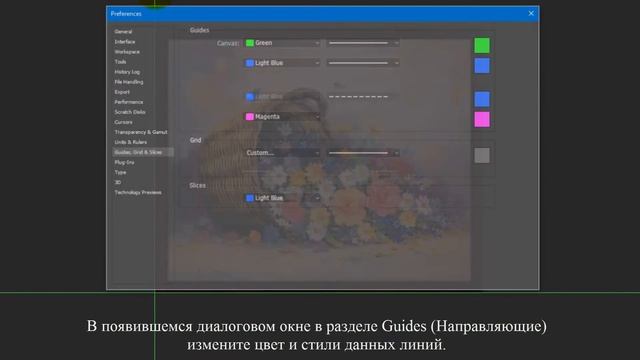Open the Canvas Green color dropdown

tap(282, 43)
